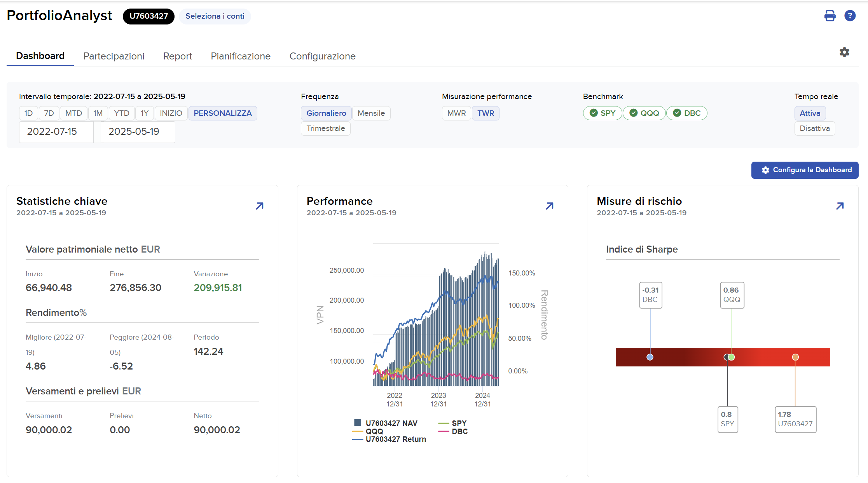Image resolution: width=868 pixels, height=483 pixels.
Task: Disable real time with Disattiva
Action: [x=815, y=128]
